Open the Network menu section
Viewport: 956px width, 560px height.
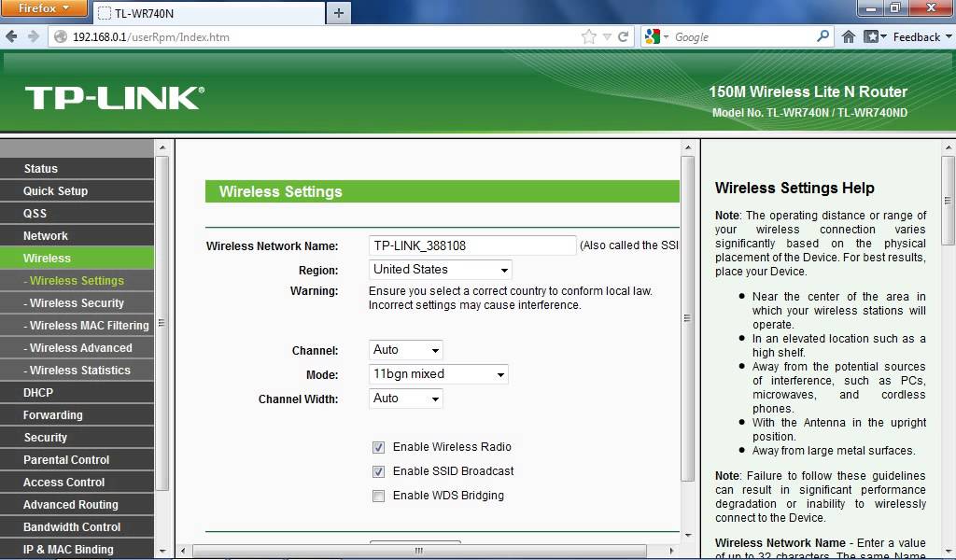pyautogui.click(x=77, y=236)
